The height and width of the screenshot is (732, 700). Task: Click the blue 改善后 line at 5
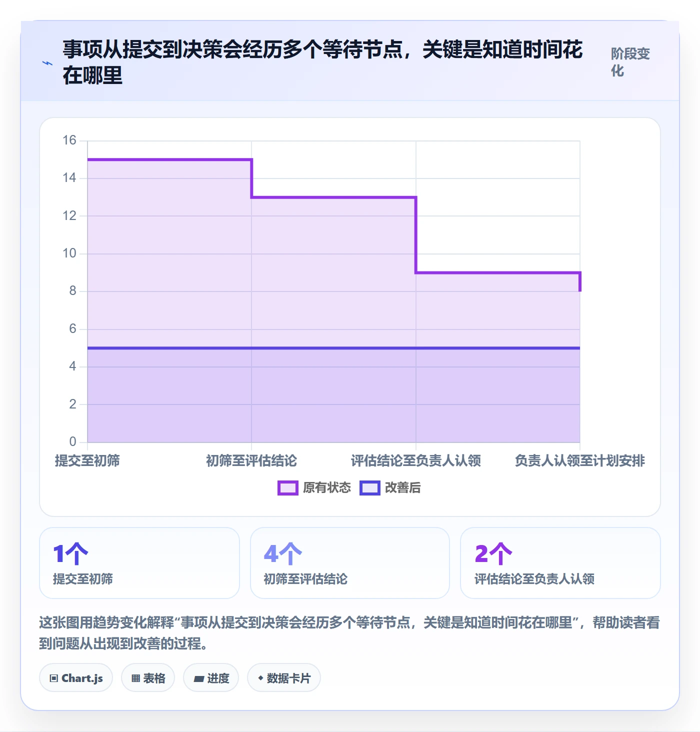click(333, 348)
